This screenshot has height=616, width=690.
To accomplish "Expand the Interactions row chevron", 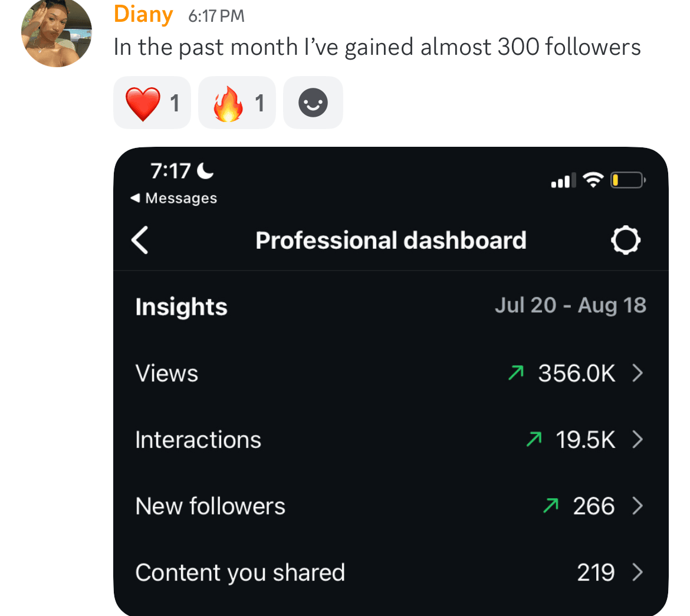I will [638, 440].
